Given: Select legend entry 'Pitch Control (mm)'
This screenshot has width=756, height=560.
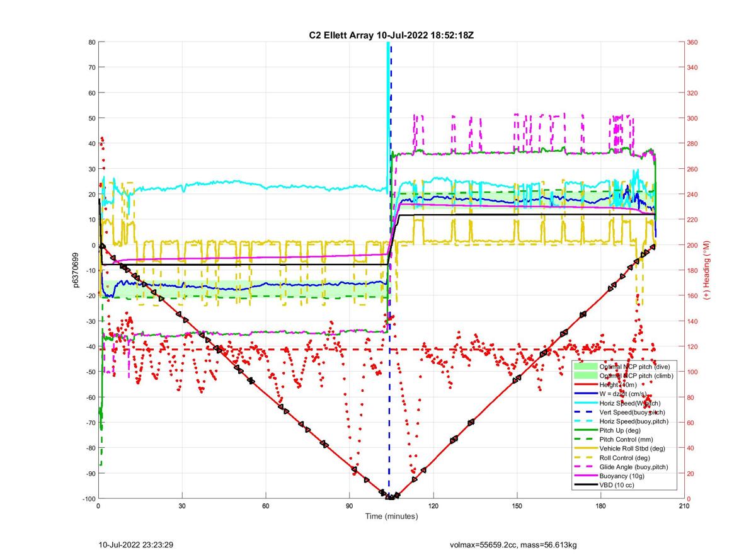Looking at the screenshot, I should 614,439.
